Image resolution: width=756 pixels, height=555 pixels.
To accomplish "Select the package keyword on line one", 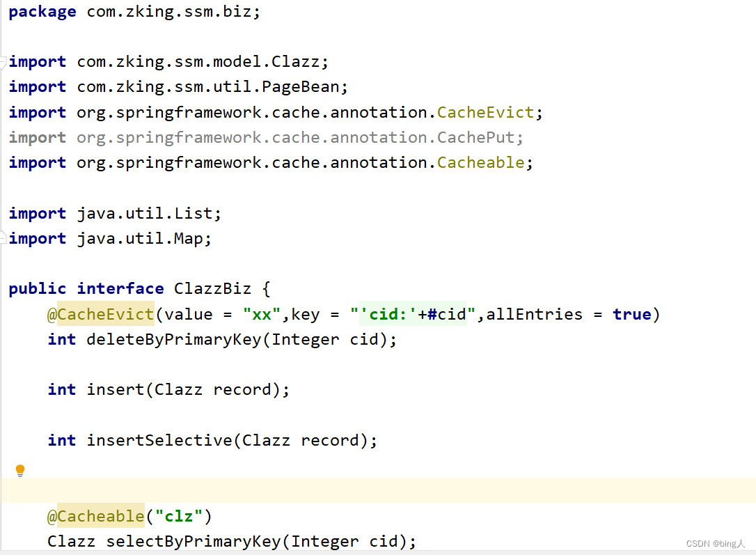I will pos(42,11).
